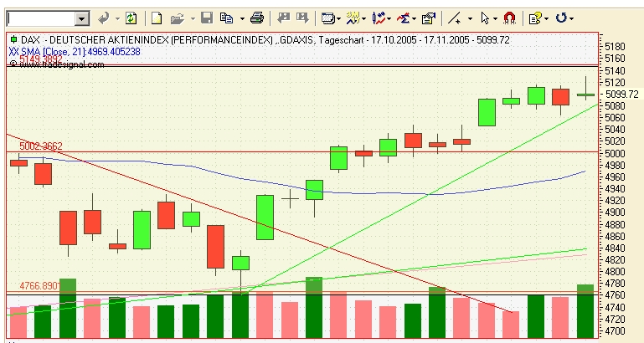Expand the window layout dropdown arrow
Screen dimensions: 644x343
pos(338,19)
